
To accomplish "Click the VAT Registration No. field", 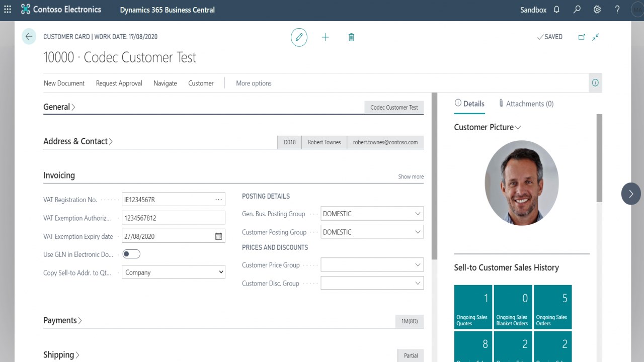I will pyautogui.click(x=174, y=200).
